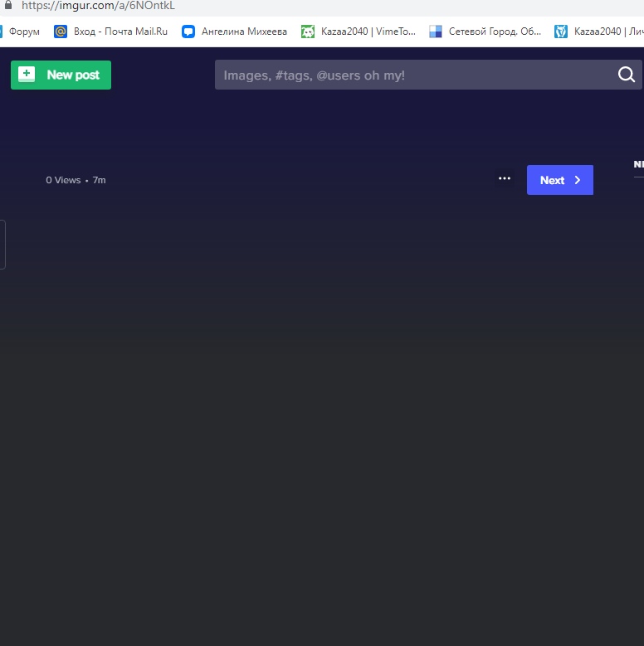Screen dimensions: 644x646
Task: Click the chevron arrow on Next button
Action: (578, 180)
